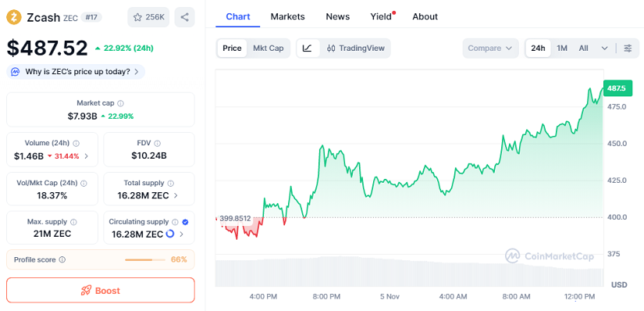The image size is (644, 311).
Task: Click the verified badge on Circulating supply
Action: [x=185, y=222]
